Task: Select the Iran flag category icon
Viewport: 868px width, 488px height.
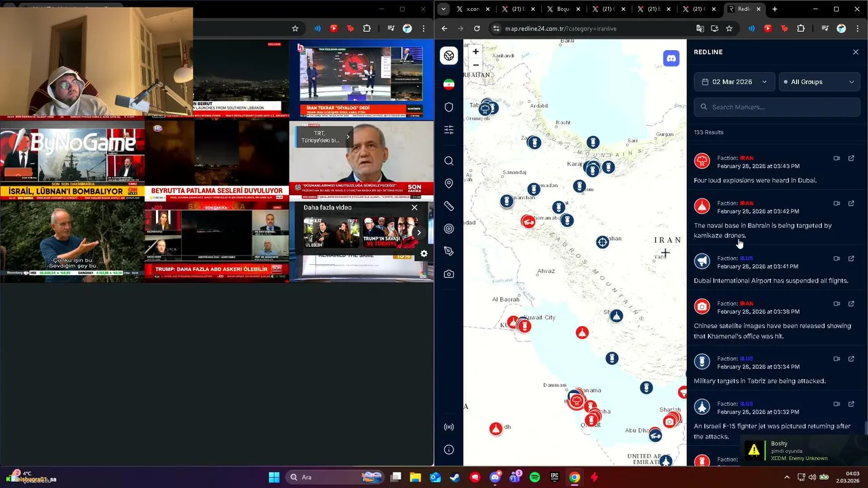Action: tap(449, 85)
